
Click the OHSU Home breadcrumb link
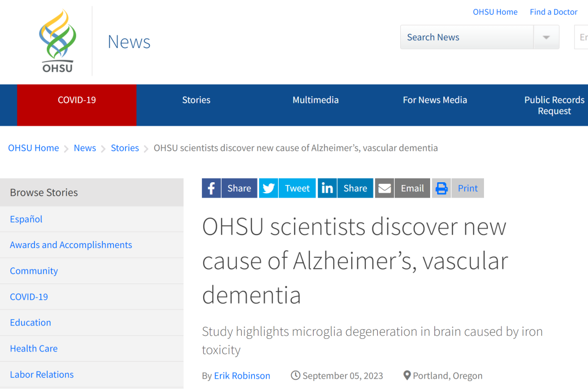point(33,148)
